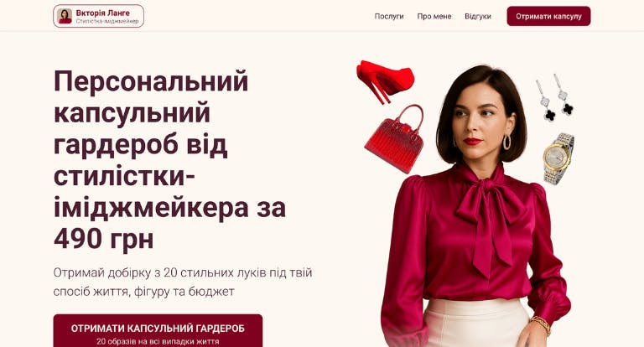Click the stylist avatar in the logo
This screenshot has height=347, width=644.
coord(65,16)
